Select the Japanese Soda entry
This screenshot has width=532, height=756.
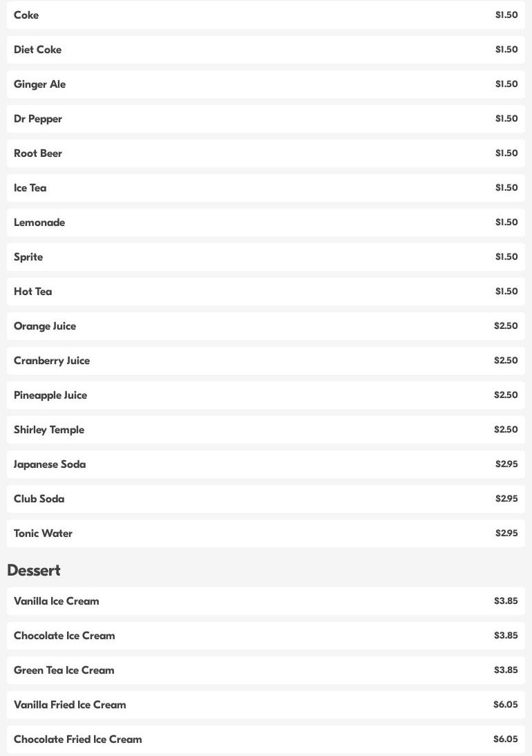(x=50, y=464)
